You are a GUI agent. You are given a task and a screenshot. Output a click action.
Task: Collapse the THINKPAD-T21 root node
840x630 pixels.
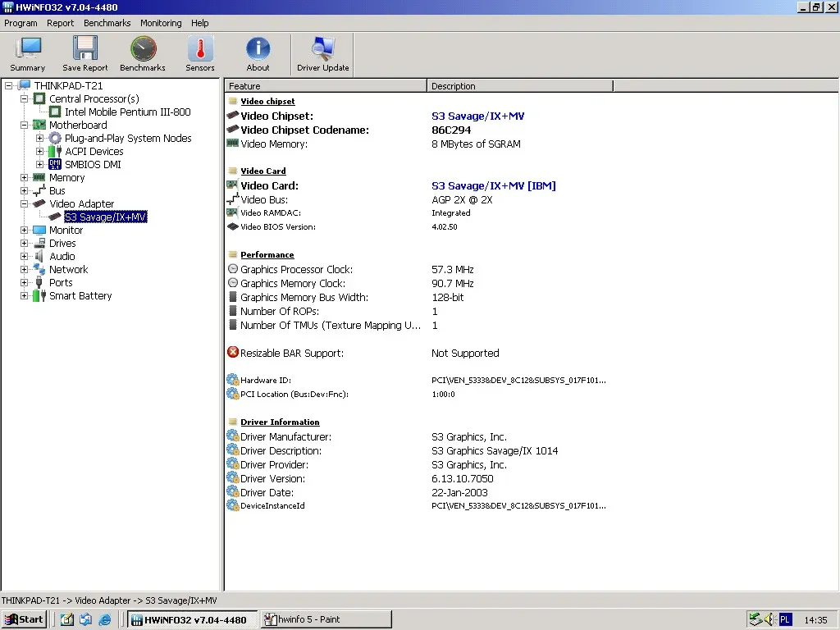click(x=8, y=85)
